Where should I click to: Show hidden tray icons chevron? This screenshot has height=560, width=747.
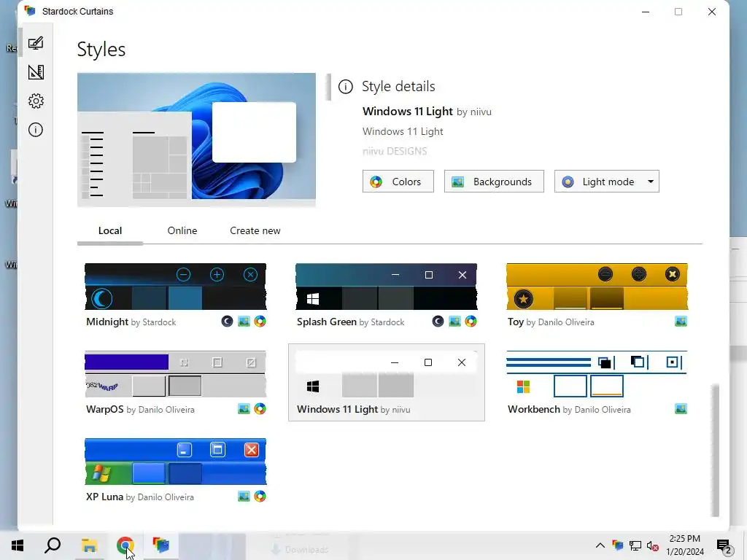click(600, 545)
